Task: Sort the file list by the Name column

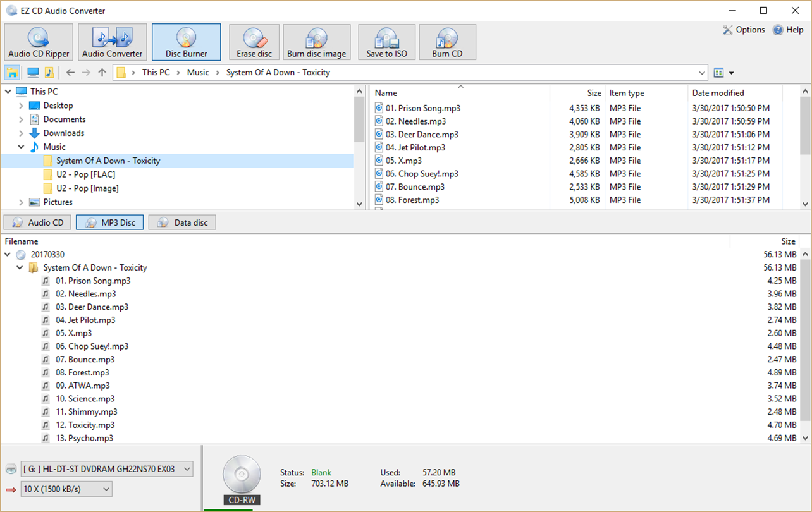Action: click(460, 93)
